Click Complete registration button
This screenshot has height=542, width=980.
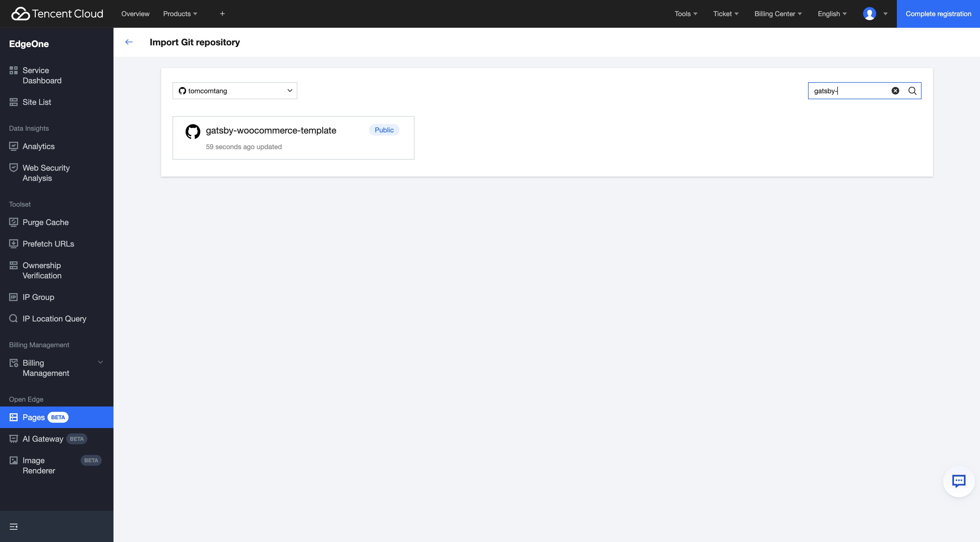pyautogui.click(x=938, y=14)
